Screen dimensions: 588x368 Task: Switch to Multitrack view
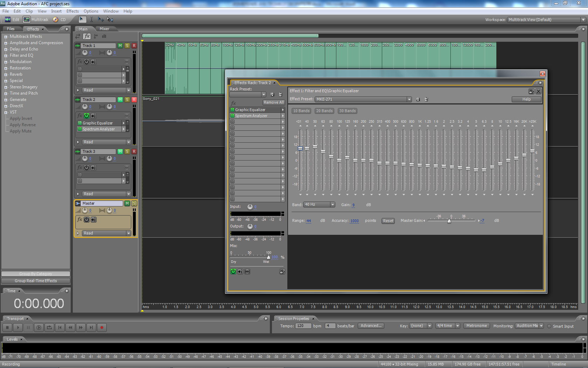pos(36,20)
